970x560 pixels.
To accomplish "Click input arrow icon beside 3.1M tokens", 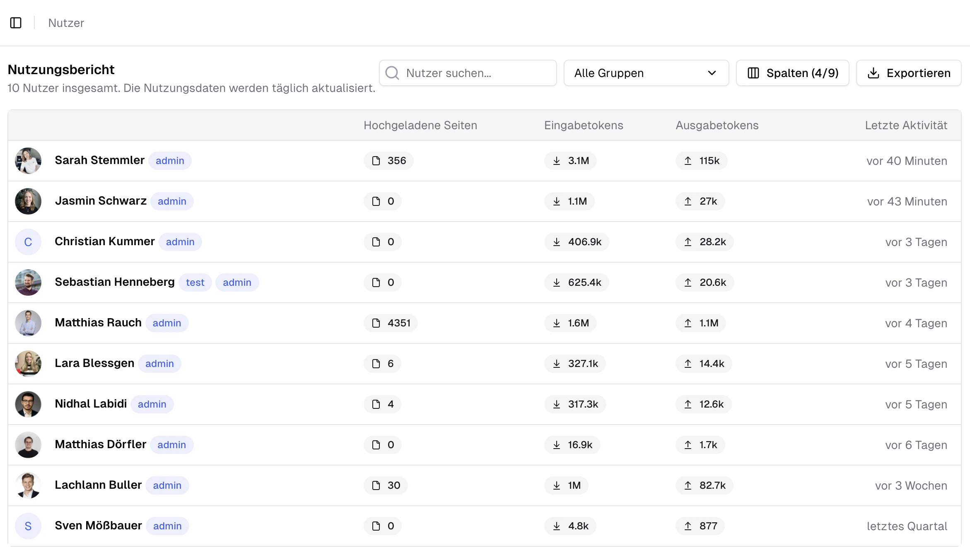I will tap(557, 161).
